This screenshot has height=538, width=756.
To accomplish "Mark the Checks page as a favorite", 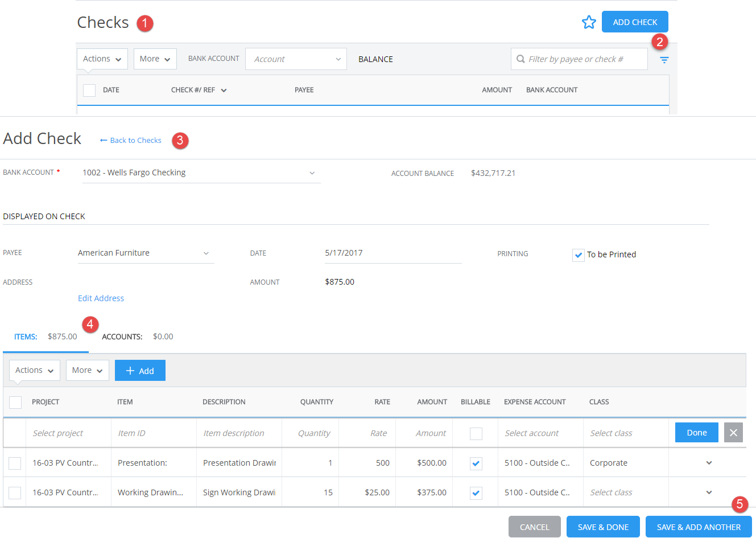I will click(x=589, y=22).
